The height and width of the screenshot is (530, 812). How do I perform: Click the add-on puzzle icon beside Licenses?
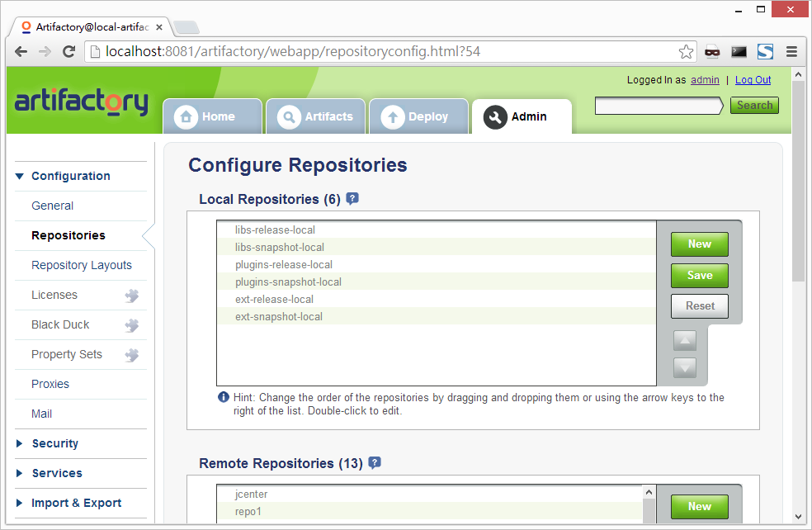131,296
